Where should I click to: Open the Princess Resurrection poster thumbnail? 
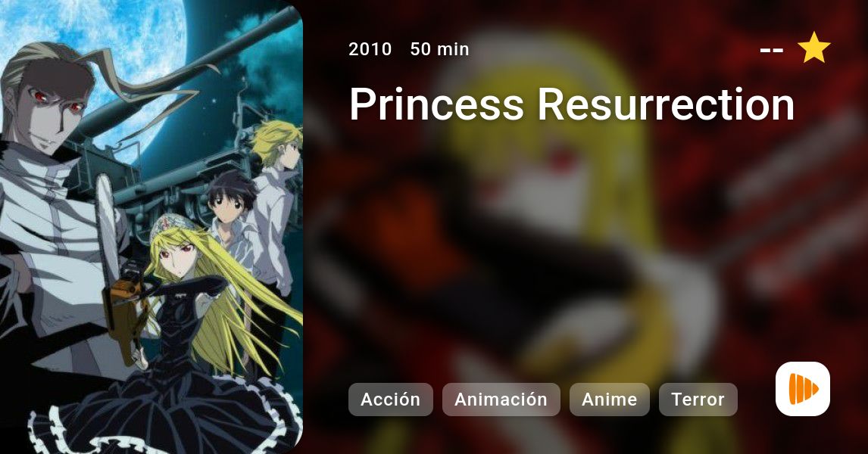point(151,227)
